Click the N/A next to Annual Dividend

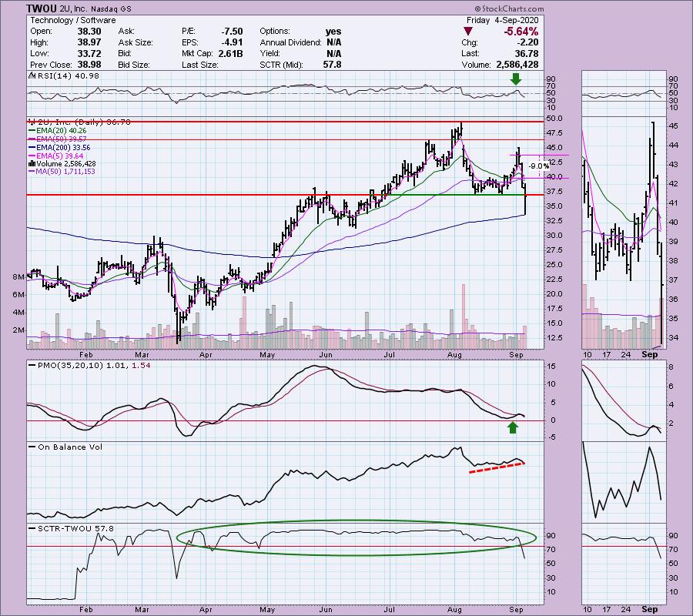click(x=333, y=42)
